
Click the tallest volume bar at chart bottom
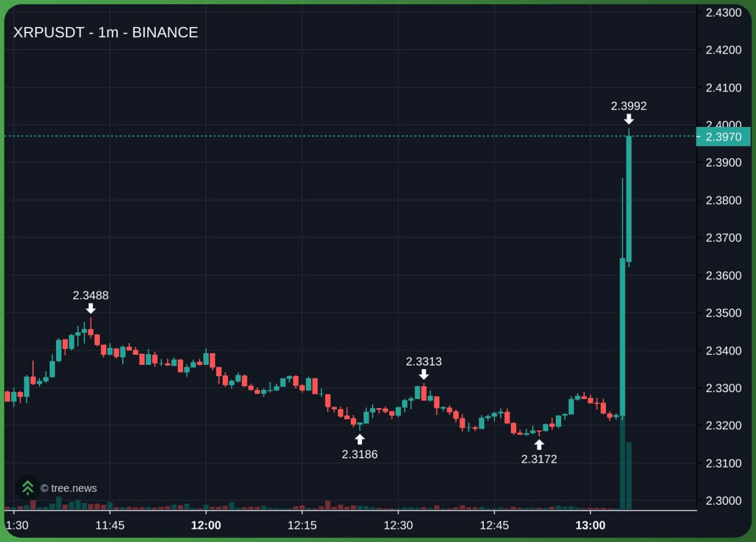pos(623,464)
